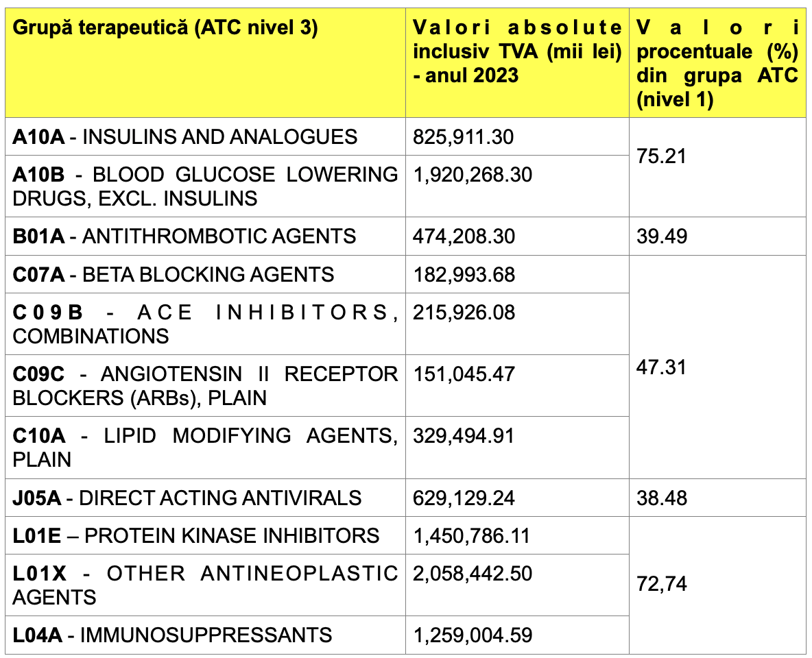This screenshot has width=812, height=658.
Task: Select the value 1,920,268.30 cell
Action: 517,186
